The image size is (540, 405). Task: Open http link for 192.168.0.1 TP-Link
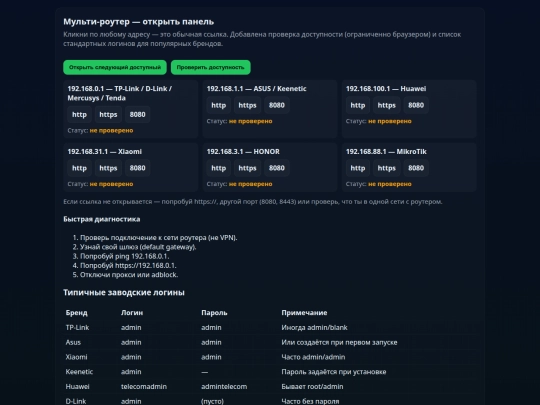point(79,115)
